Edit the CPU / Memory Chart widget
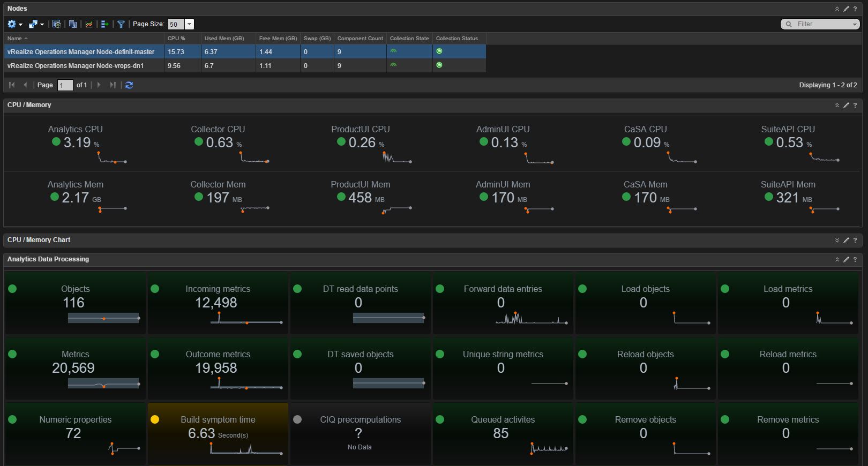Screen dimensions: 868x466 click(x=846, y=240)
